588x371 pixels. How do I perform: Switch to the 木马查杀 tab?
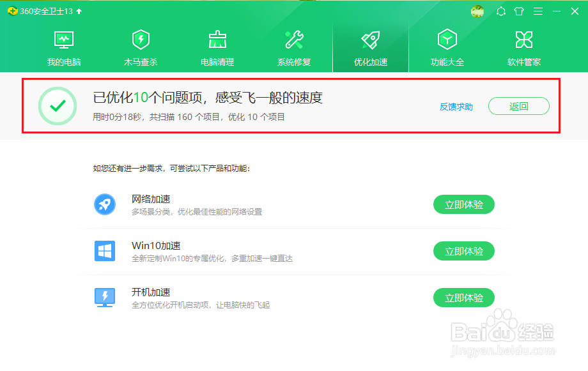click(141, 49)
